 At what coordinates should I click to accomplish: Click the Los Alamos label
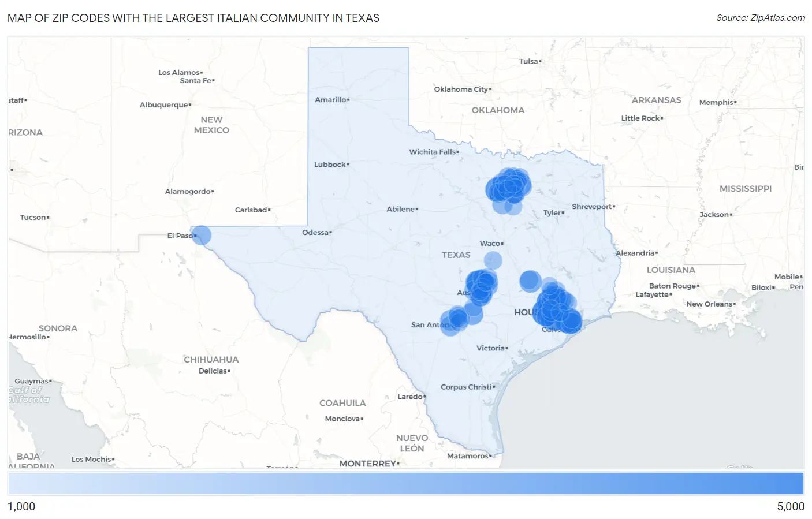click(179, 73)
